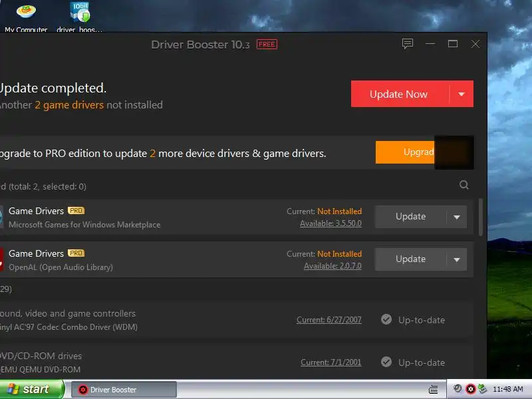Screen dimensions: 532x399
Task: Click the safely remove hardware tray icon
Action: click(x=482, y=389)
